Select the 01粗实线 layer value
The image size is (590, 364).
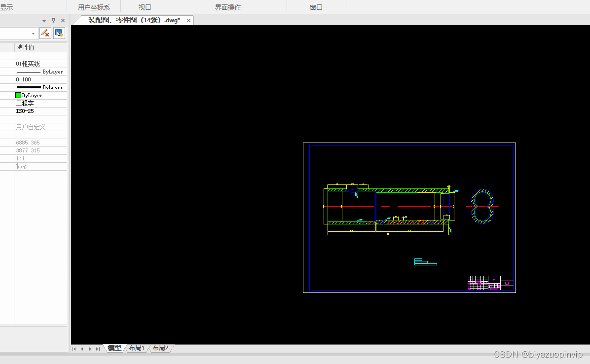point(40,64)
